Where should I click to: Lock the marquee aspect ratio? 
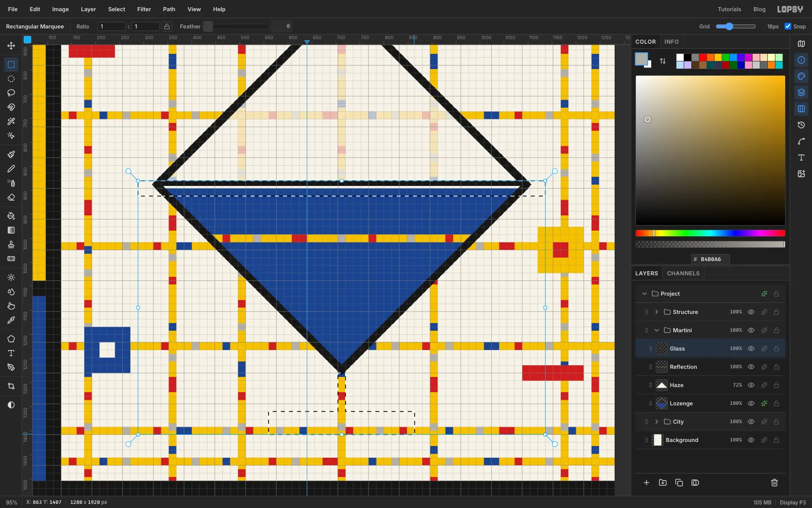point(167,26)
